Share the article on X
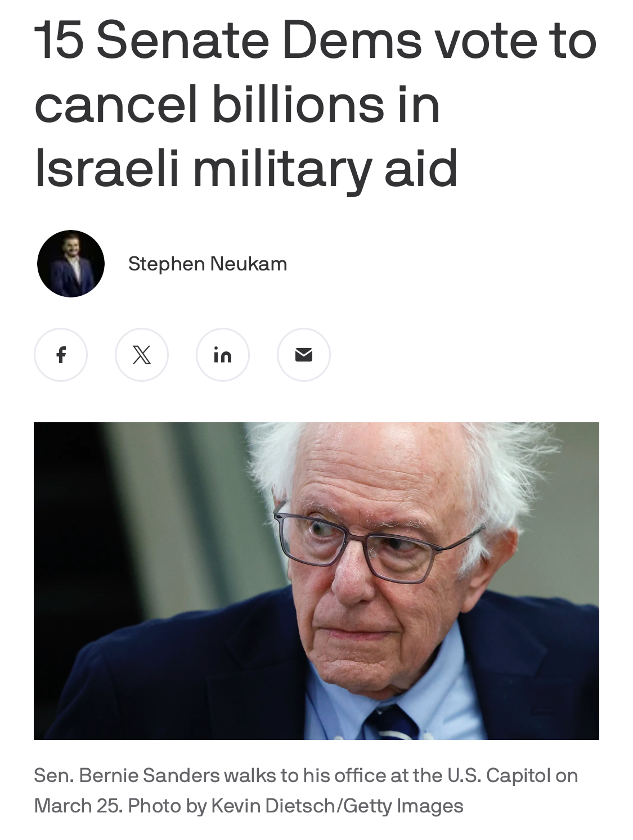633x840 pixels. [142, 355]
